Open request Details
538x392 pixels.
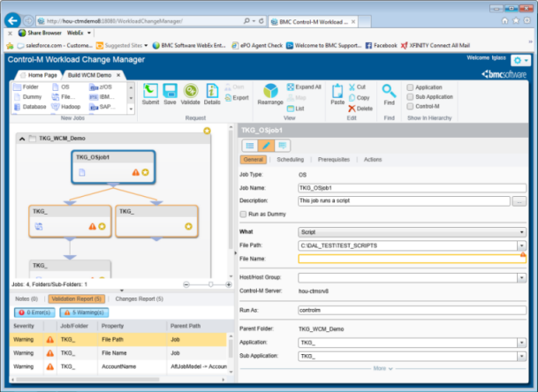click(212, 94)
